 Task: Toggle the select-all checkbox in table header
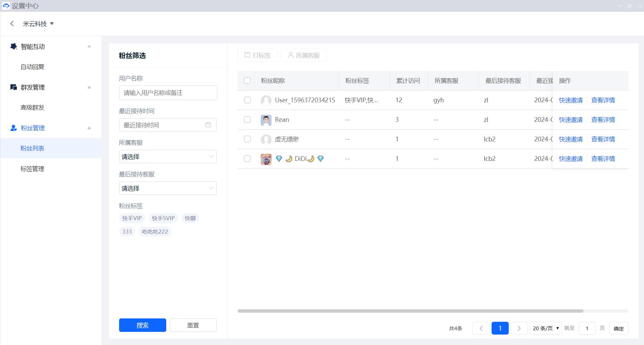pyautogui.click(x=247, y=80)
